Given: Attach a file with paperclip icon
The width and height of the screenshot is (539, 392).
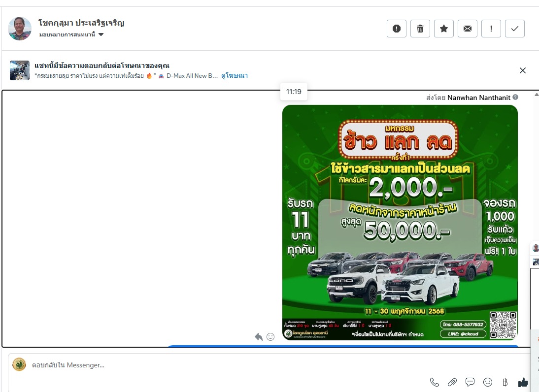Looking at the screenshot, I should click(452, 382).
